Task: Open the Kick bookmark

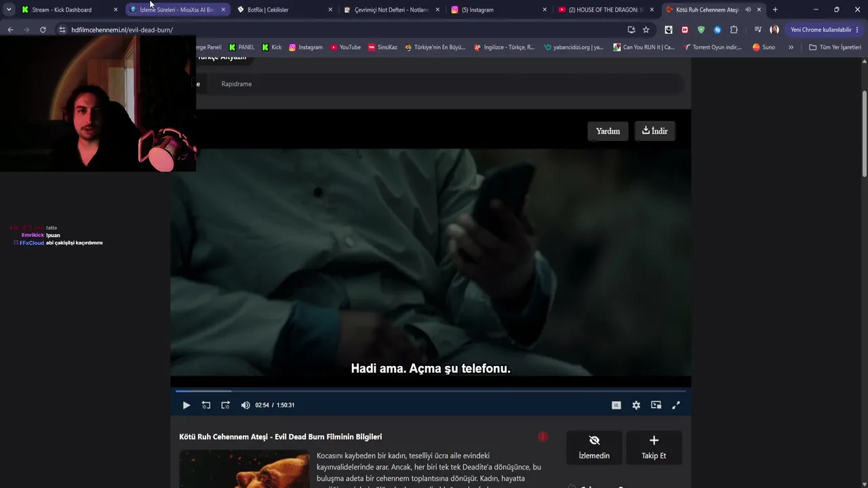Action: pos(272,47)
